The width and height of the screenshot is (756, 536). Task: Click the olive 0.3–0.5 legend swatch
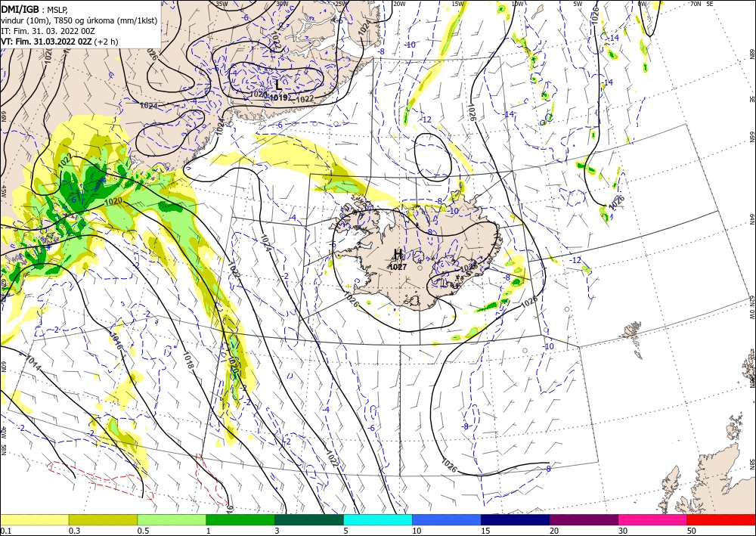coord(103,519)
